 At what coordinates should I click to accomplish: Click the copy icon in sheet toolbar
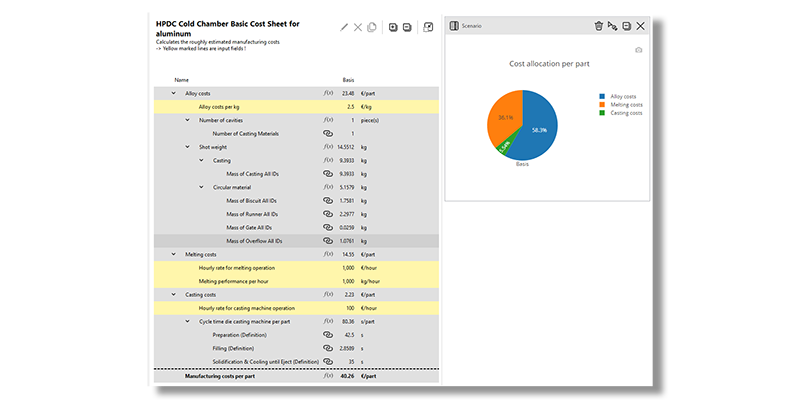[372, 26]
